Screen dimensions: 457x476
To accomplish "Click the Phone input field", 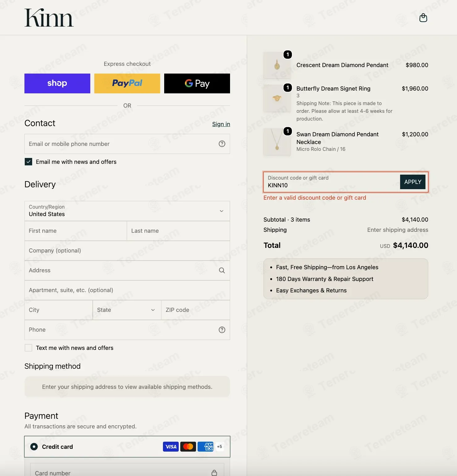I will 127,330.
